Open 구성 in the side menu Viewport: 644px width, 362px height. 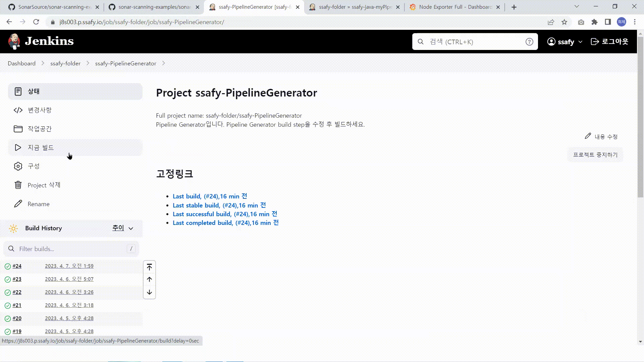point(34,166)
